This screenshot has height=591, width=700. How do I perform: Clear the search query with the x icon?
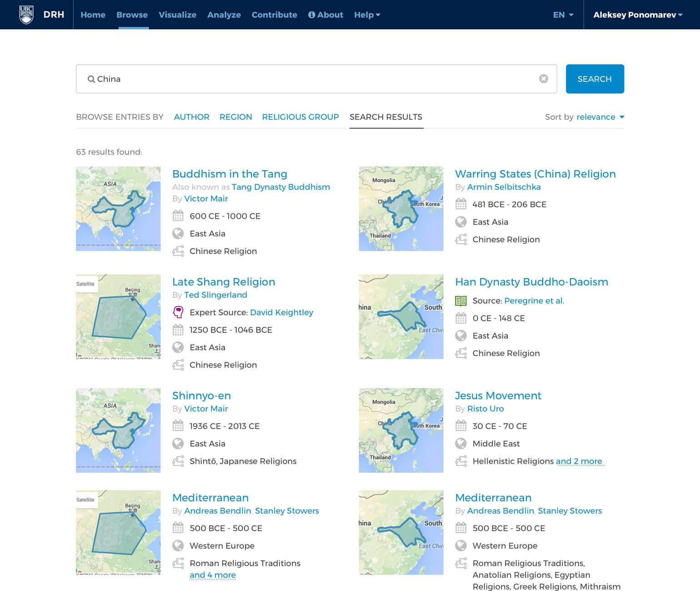coord(544,79)
